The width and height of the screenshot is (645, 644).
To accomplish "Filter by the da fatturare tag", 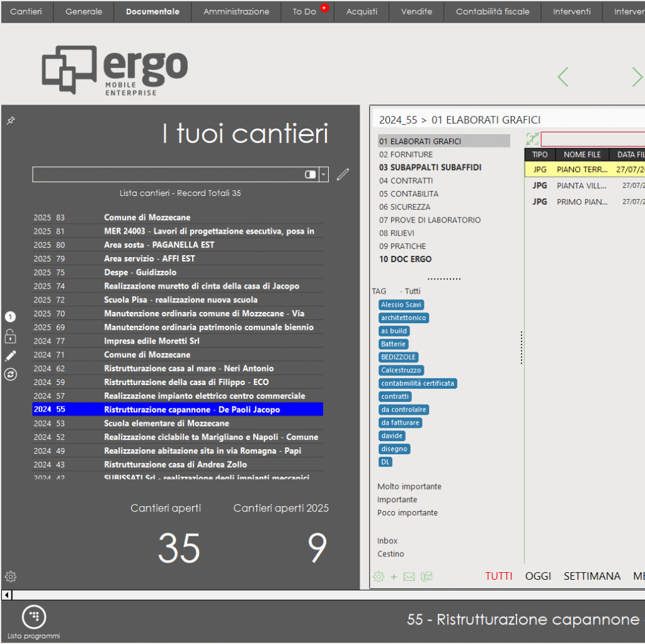I will [x=400, y=423].
